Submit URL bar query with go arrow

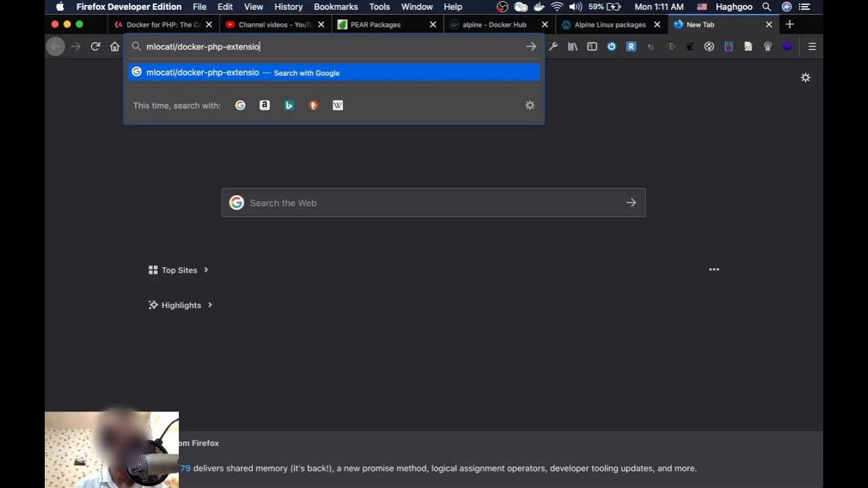point(531,47)
